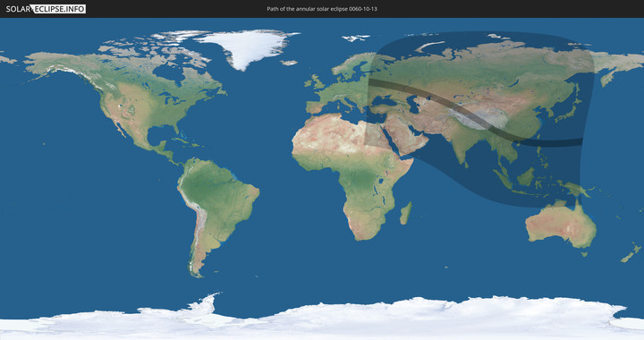Viewport: 644px width, 340px height.
Task: Select the eclipse path title text
Action: pos(322,9)
